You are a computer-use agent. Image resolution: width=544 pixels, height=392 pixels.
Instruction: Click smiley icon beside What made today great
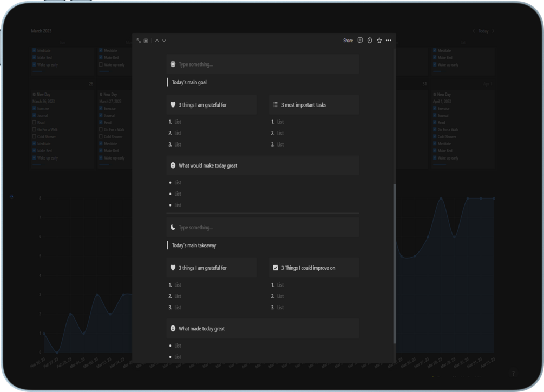pos(173,328)
